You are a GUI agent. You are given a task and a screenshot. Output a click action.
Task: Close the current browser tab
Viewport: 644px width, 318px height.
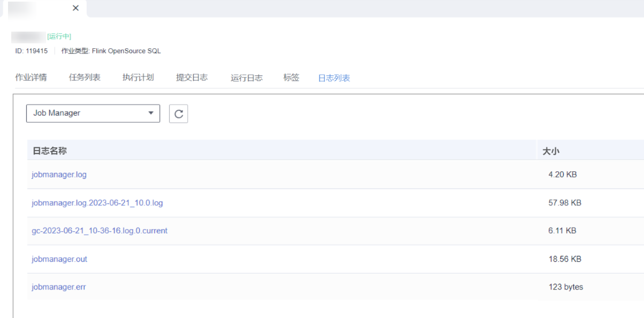point(75,8)
